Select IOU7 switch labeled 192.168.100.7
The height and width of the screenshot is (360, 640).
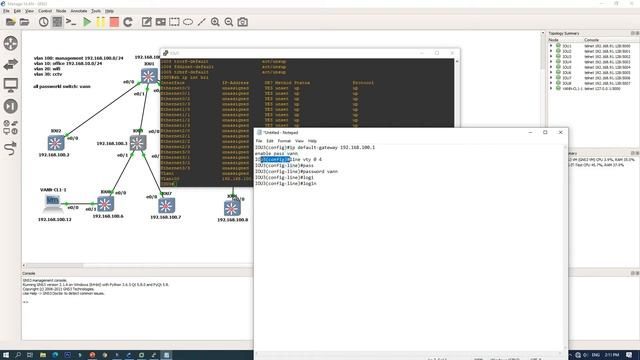[x=167, y=206]
